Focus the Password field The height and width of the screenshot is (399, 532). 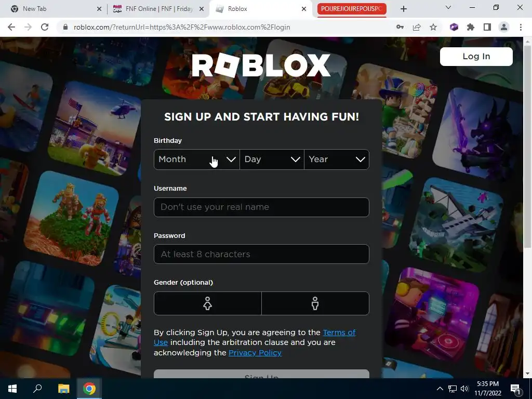(x=261, y=254)
